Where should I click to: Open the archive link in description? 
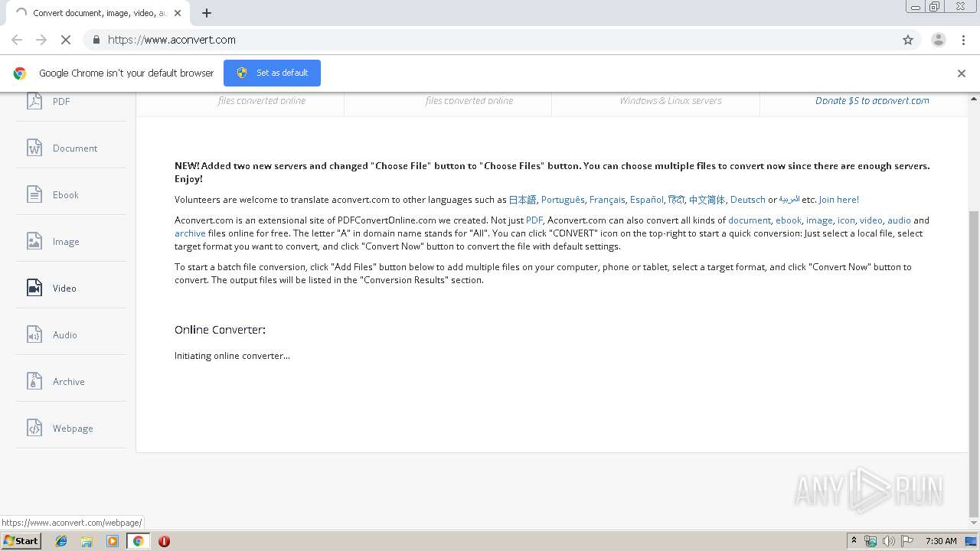click(190, 233)
